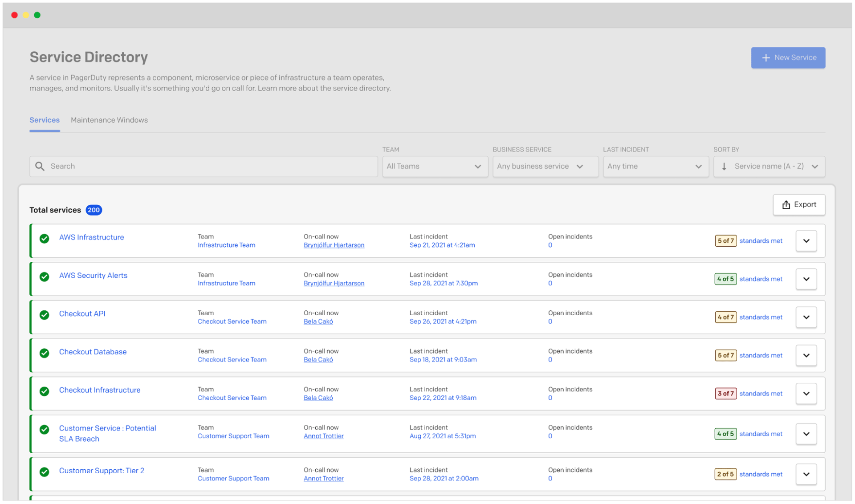The image size is (855, 504).
Task: Open the AWS Infrastructure service link
Action: [x=91, y=237]
